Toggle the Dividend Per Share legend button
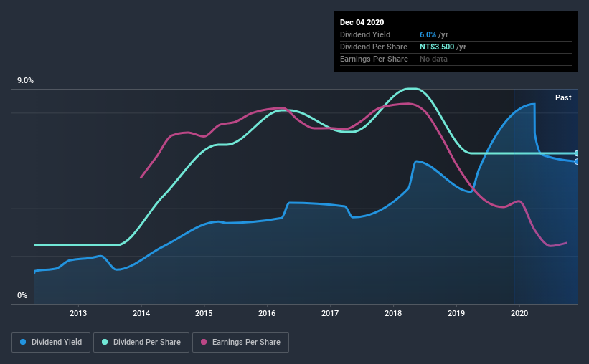 coord(141,343)
